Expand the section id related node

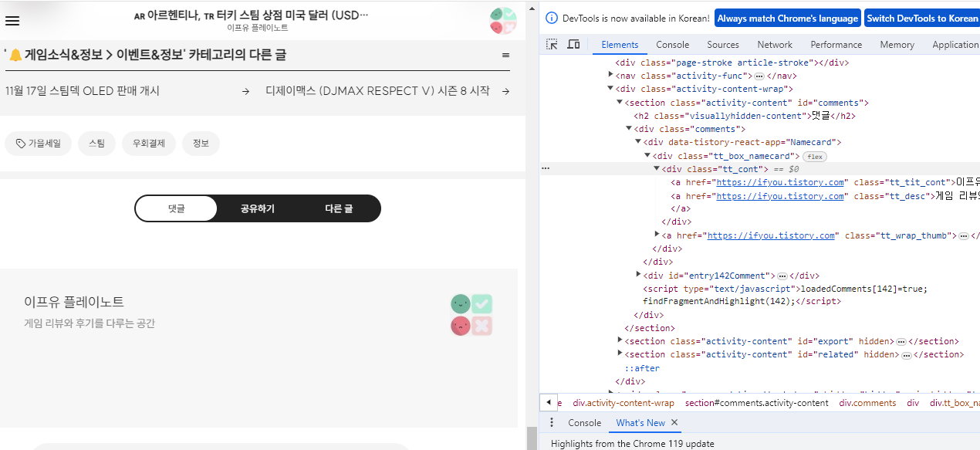(620, 354)
